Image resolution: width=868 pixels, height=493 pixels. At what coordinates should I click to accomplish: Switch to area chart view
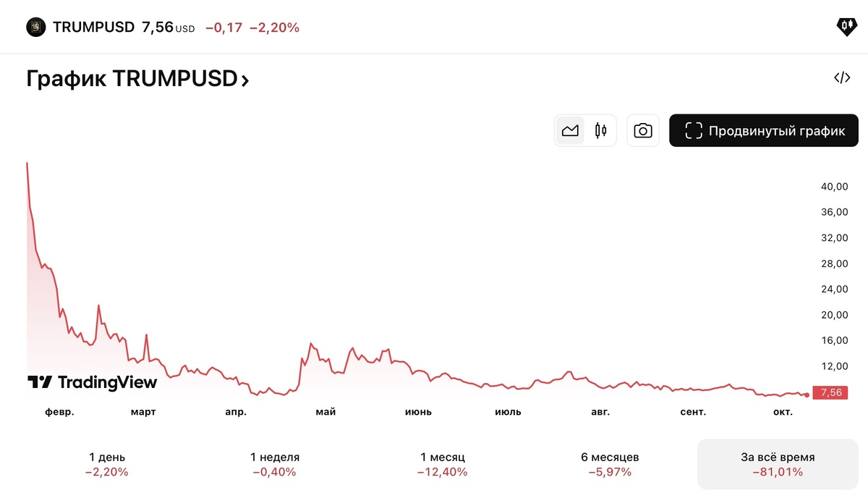[x=570, y=130]
